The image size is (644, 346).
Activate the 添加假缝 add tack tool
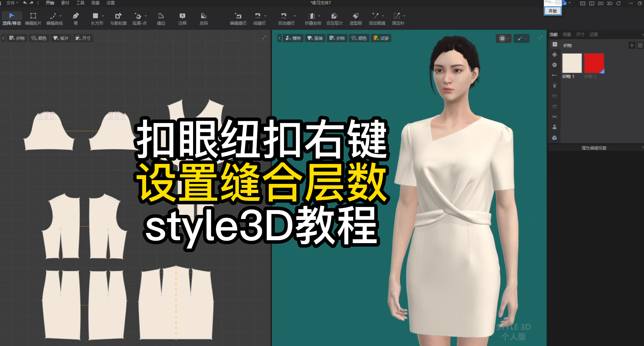[377, 19]
